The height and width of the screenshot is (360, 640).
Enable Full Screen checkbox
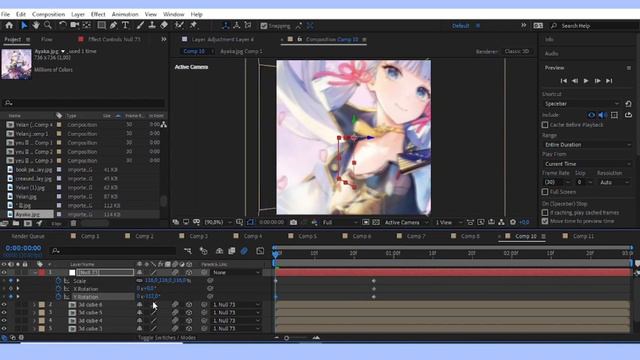[x=545, y=191]
